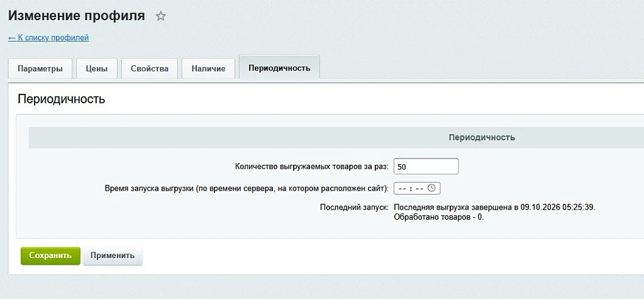Go back via 'К списку профилей' link
Viewport: 644px width, 299px height.
tap(48, 38)
